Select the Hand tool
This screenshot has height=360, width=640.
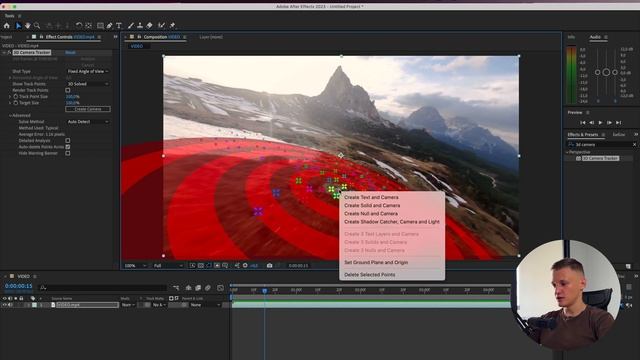[27, 26]
